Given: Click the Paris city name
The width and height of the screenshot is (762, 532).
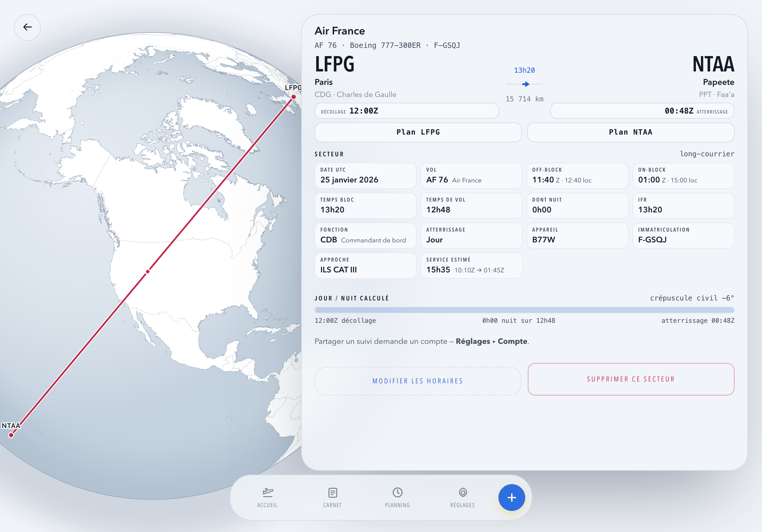Looking at the screenshot, I should (324, 82).
